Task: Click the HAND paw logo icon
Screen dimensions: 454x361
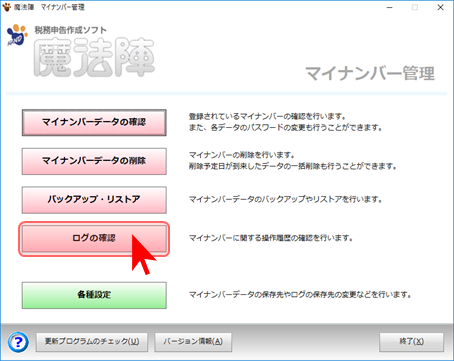Action: pyautogui.click(x=17, y=35)
